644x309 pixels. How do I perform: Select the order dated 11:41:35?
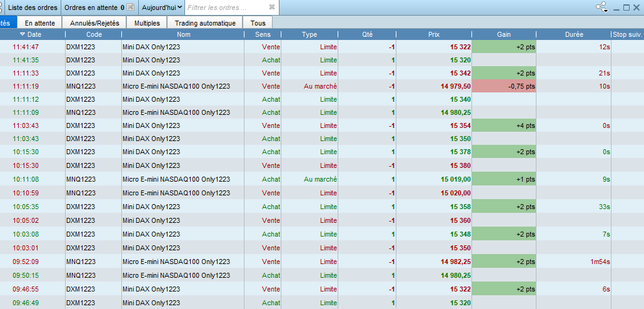click(x=322, y=60)
